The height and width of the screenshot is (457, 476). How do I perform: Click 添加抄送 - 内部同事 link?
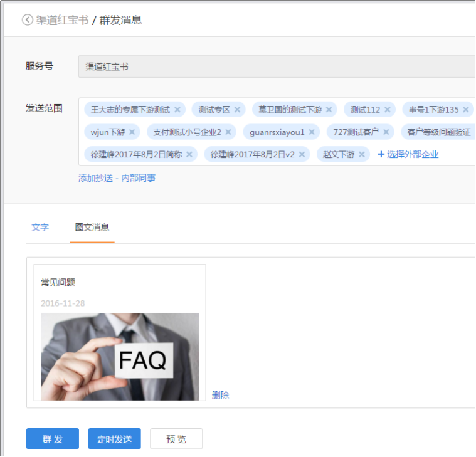click(117, 178)
